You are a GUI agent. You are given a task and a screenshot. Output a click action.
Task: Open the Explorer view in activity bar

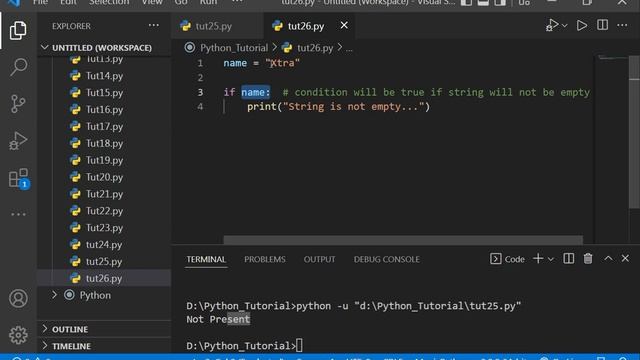tap(18, 31)
